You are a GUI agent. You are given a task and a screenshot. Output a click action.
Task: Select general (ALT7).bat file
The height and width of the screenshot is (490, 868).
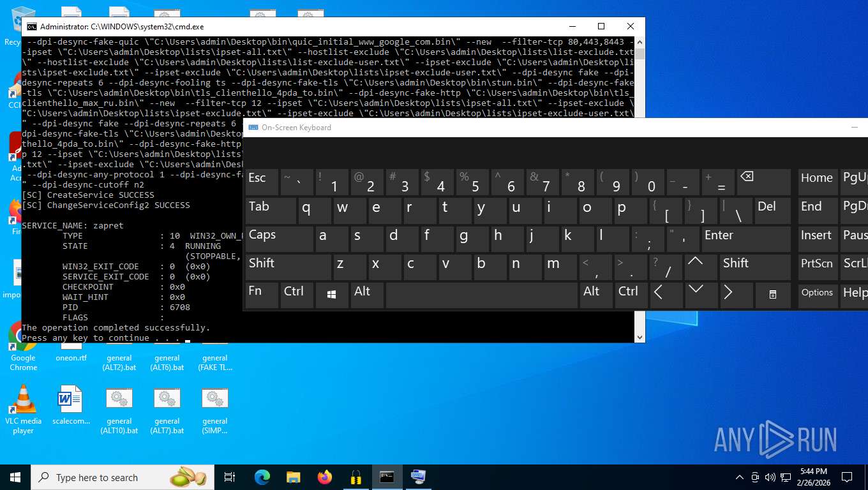(x=167, y=410)
